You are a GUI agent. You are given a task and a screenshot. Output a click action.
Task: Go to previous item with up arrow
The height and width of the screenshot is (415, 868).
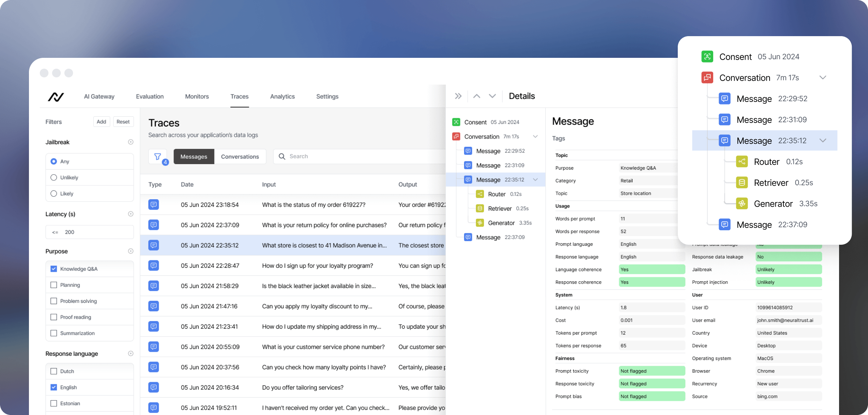click(477, 96)
